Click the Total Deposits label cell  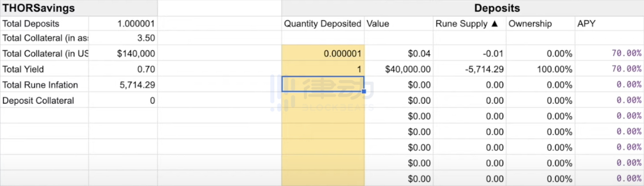[x=44, y=24]
